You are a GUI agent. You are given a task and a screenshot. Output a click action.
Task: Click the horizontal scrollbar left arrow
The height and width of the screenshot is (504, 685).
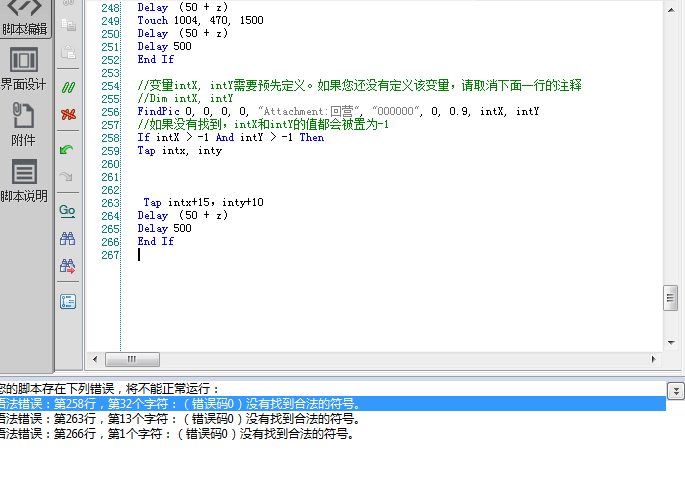[x=96, y=359]
